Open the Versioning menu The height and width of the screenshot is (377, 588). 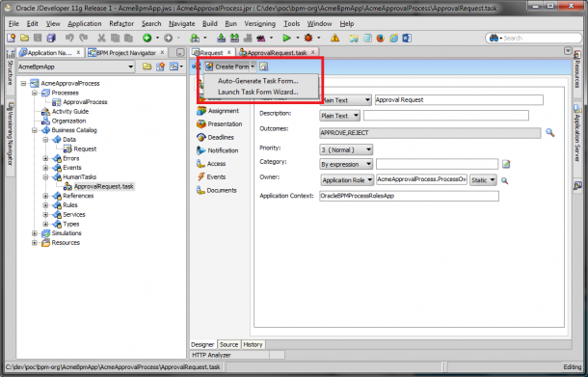tap(260, 24)
